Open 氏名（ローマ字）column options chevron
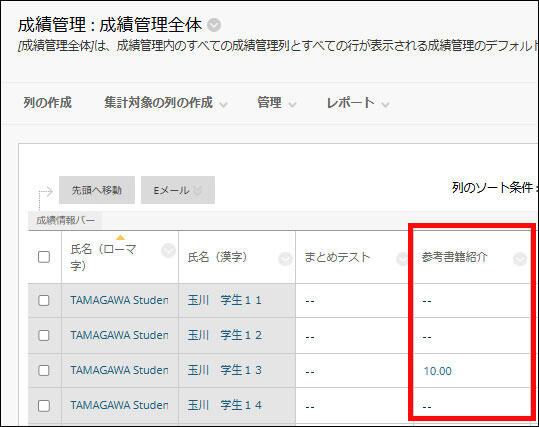This screenshot has width=539, height=427. tap(168, 250)
